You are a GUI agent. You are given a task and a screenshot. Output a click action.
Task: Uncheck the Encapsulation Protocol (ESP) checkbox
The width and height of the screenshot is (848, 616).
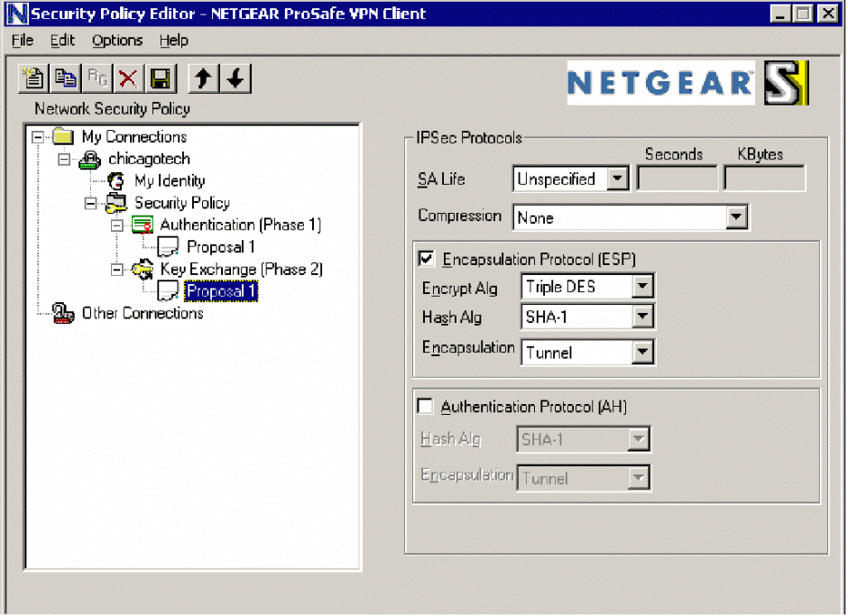pos(426,259)
